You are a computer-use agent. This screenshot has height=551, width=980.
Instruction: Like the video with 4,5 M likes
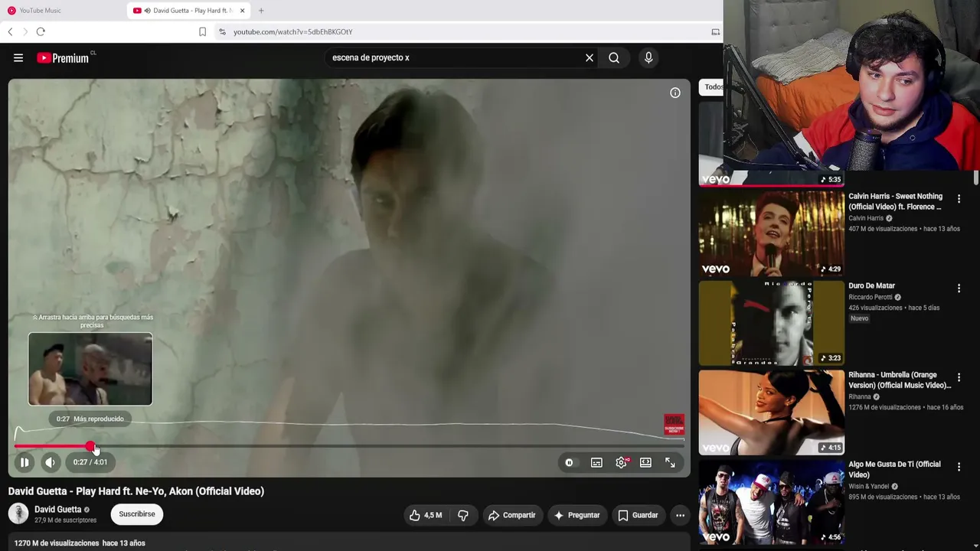tap(425, 515)
